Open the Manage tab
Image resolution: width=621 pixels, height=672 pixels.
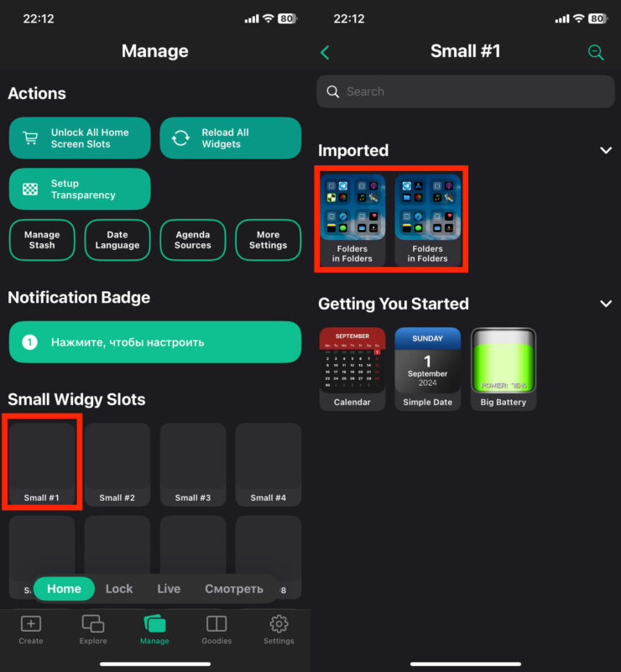coord(154,629)
